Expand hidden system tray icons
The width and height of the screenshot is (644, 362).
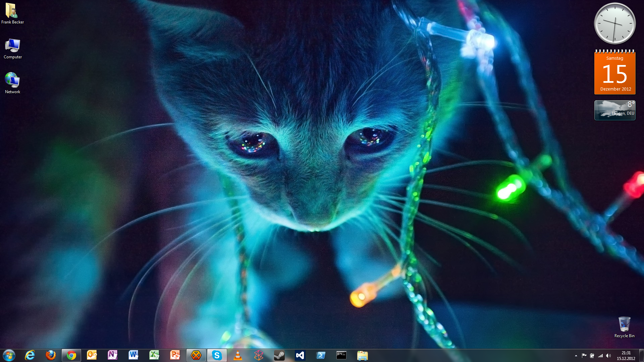pos(576,356)
